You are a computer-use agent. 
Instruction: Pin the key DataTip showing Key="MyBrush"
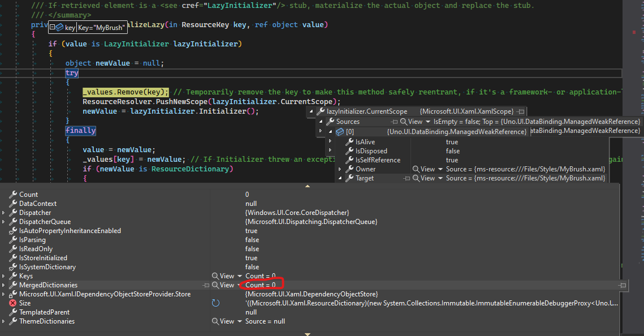[53, 27]
